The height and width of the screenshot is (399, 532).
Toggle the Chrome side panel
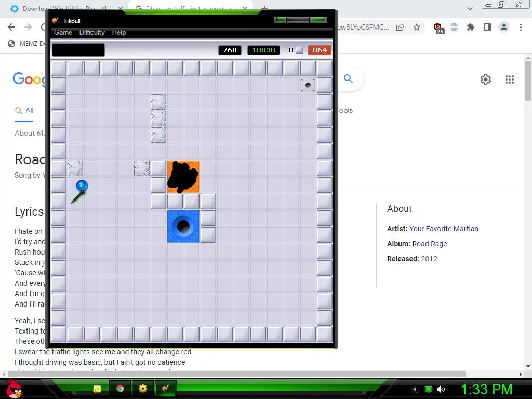(x=487, y=27)
